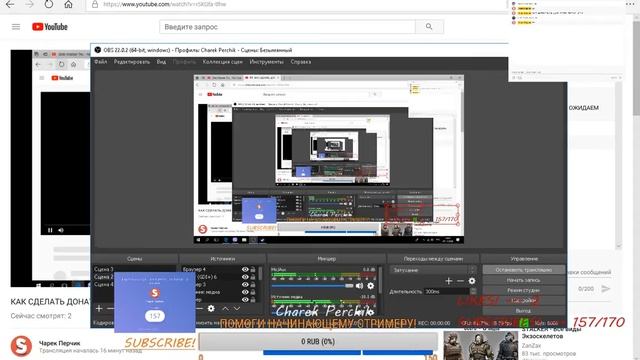Open source properties gear in Sources panel
Viewport: 640px width, 360px height.
click(x=211, y=309)
